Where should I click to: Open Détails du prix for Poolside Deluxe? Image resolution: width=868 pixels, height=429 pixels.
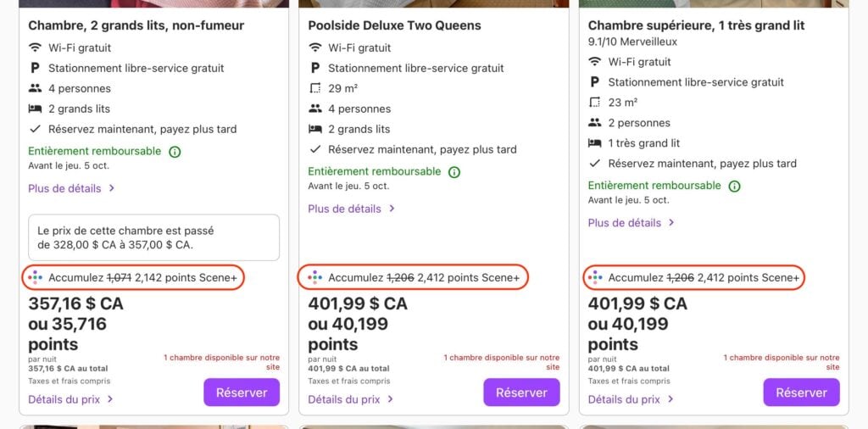[350, 399]
